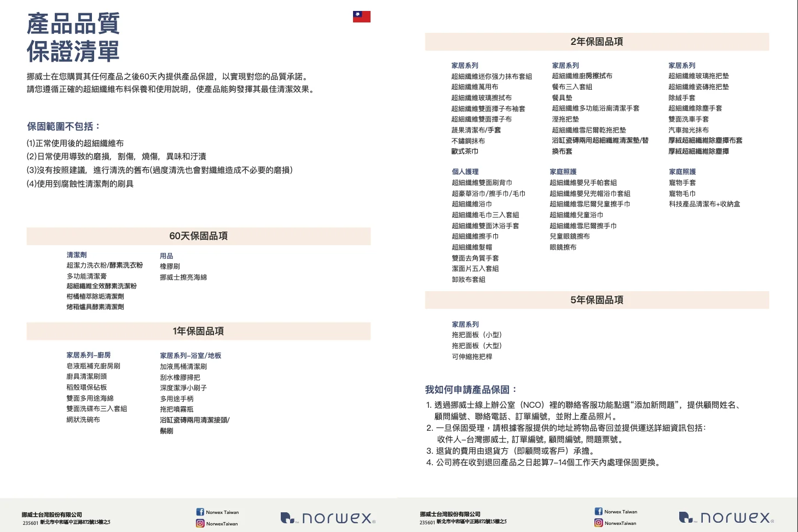Click the 保固範圍不包括 heading
Viewport: 798px width, 532px height.
tap(63, 126)
